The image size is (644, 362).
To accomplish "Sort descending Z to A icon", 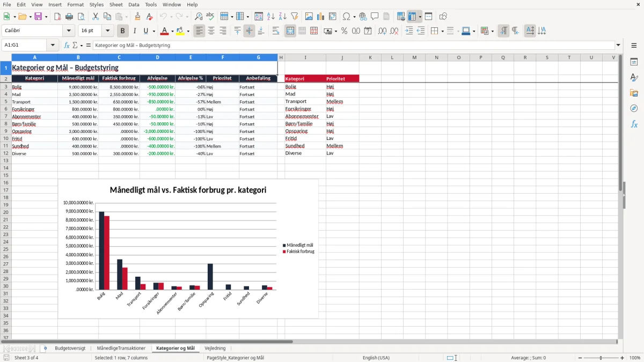I will coord(283,17).
